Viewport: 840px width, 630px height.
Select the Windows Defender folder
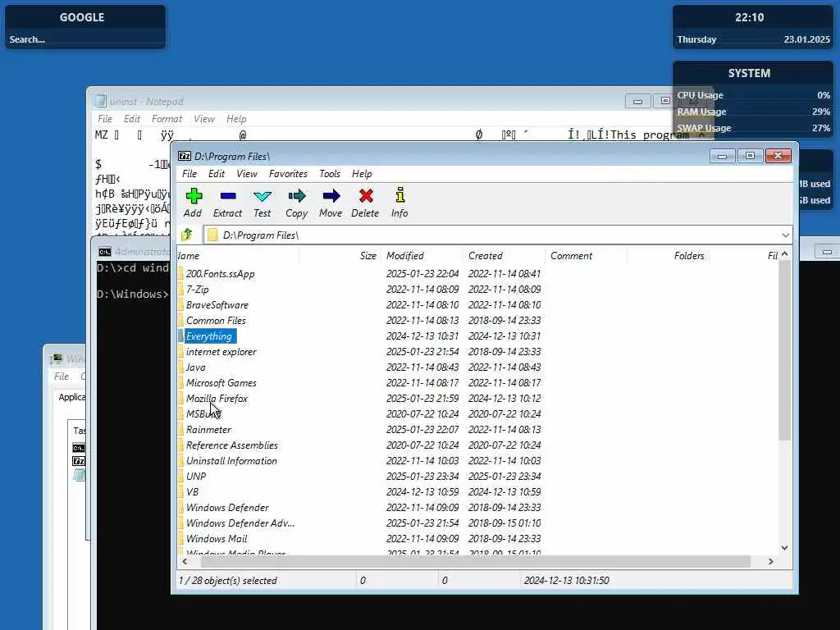[227, 507]
